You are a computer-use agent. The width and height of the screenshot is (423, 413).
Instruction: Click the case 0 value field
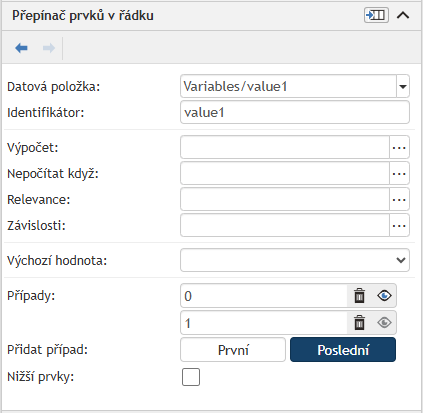pos(264,296)
